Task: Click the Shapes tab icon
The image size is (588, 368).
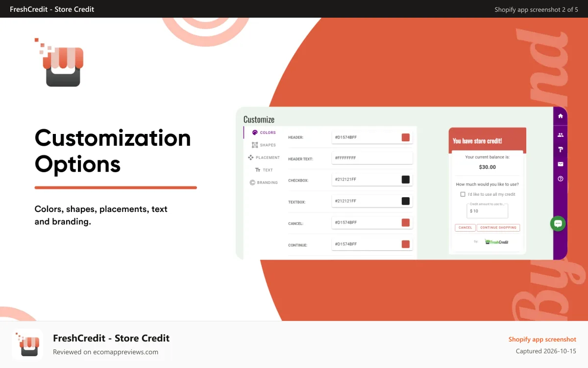Action: pyautogui.click(x=255, y=145)
